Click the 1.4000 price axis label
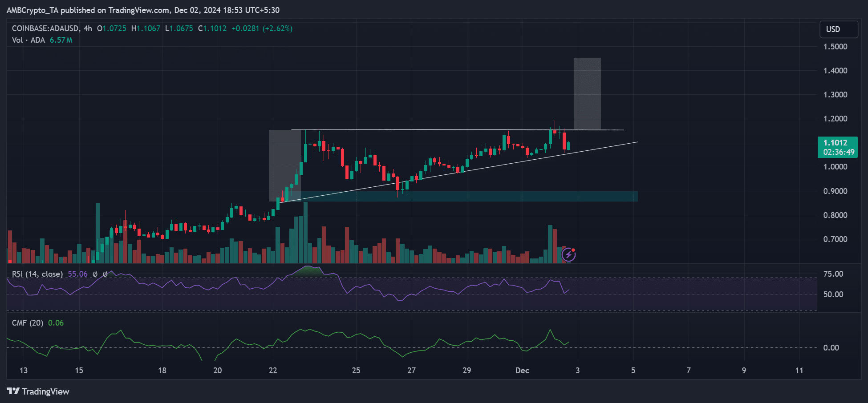This screenshot has height=403, width=868. point(835,71)
